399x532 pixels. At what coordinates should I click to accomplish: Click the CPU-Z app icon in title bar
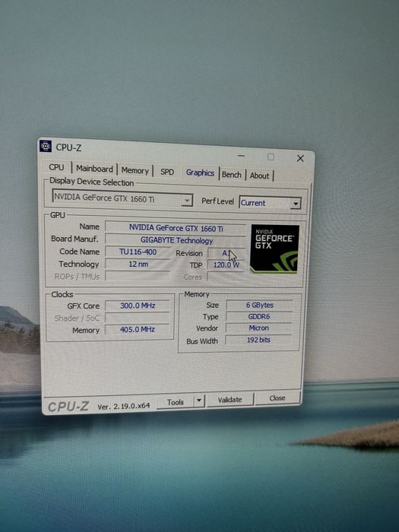pos(46,146)
